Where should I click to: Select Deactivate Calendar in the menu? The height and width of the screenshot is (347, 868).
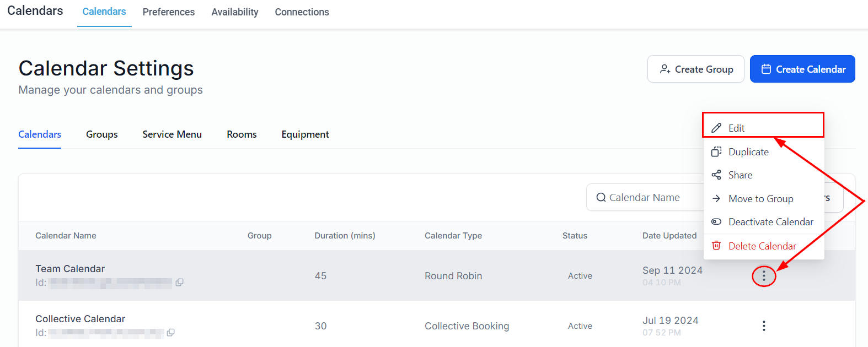coord(770,222)
